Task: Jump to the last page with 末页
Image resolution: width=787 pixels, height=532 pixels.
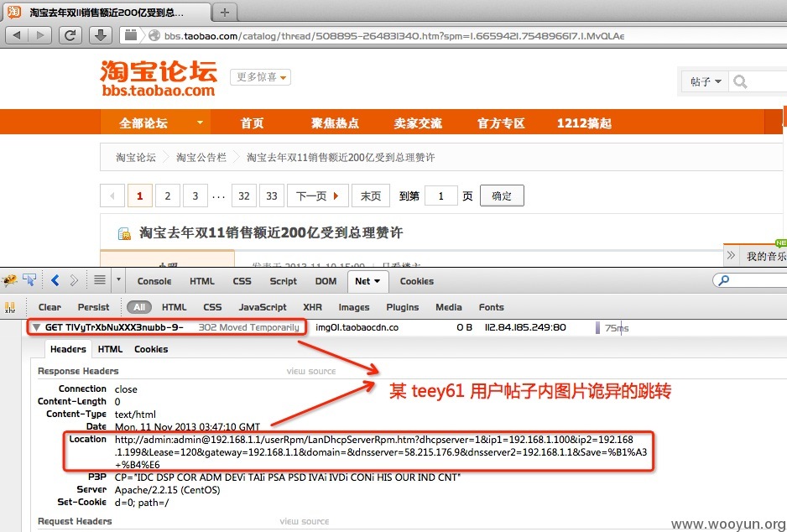Action: point(371,196)
